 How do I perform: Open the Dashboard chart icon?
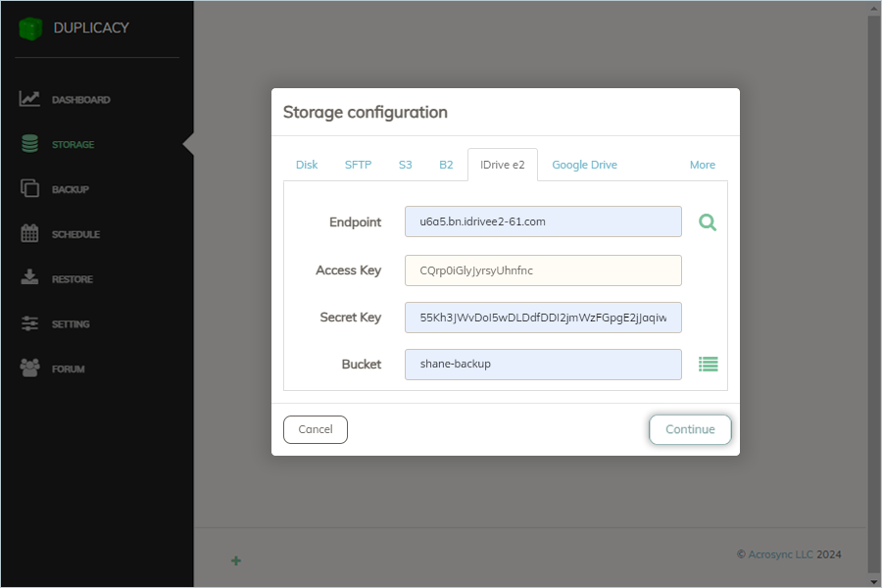coord(29,99)
